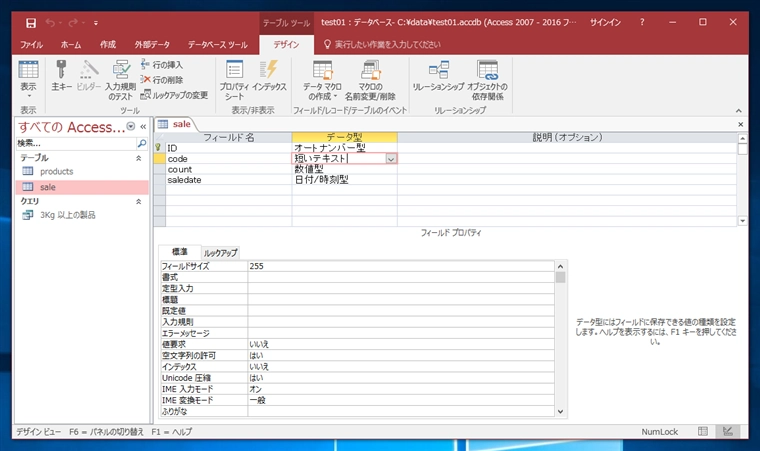760x451 pixels.
Task: Select the 標準 field properties tab
Action: 180,252
